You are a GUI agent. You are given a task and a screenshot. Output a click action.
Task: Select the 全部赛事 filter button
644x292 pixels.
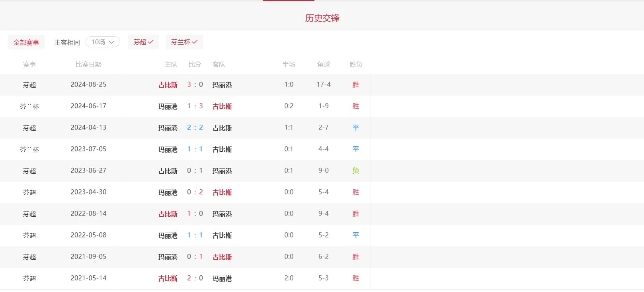pos(26,42)
